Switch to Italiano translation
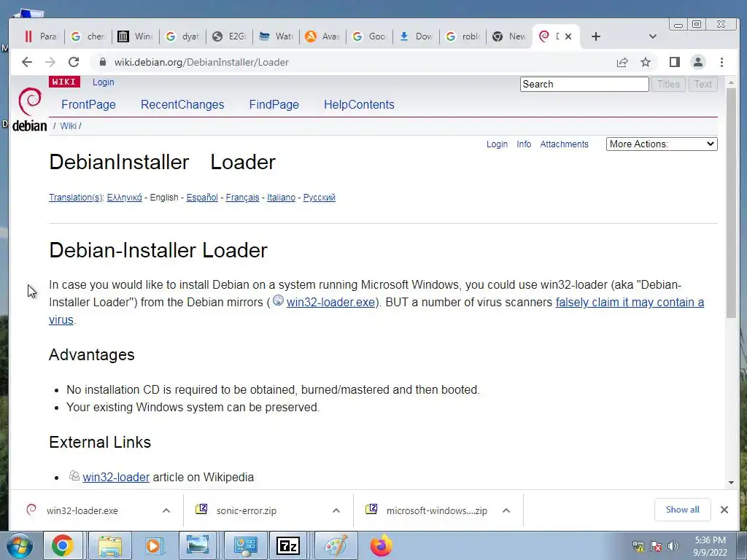The height and width of the screenshot is (560, 747). (281, 197)
